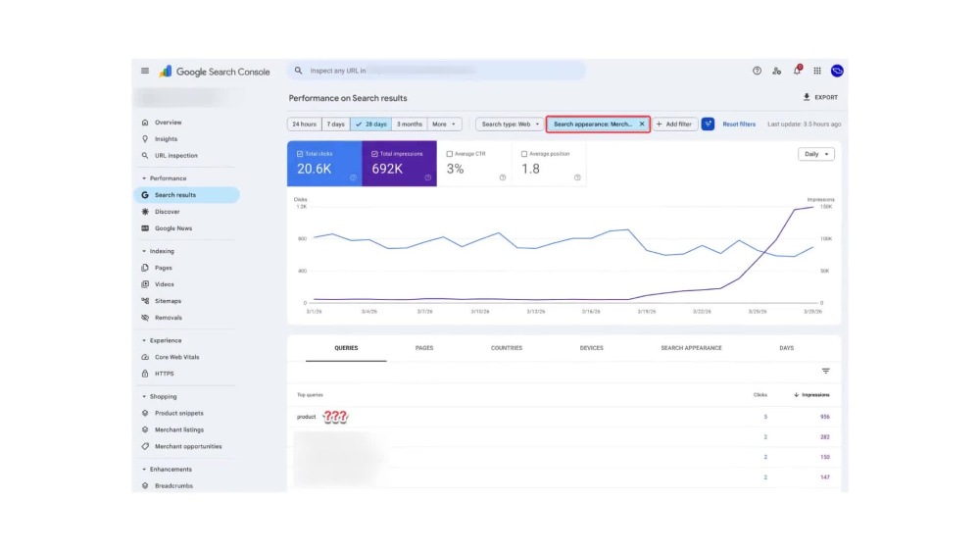Image resolution: width=980 pixels, height=552 pixels.
Task: Click the blue compare filter icon
Action: point(708,124)
